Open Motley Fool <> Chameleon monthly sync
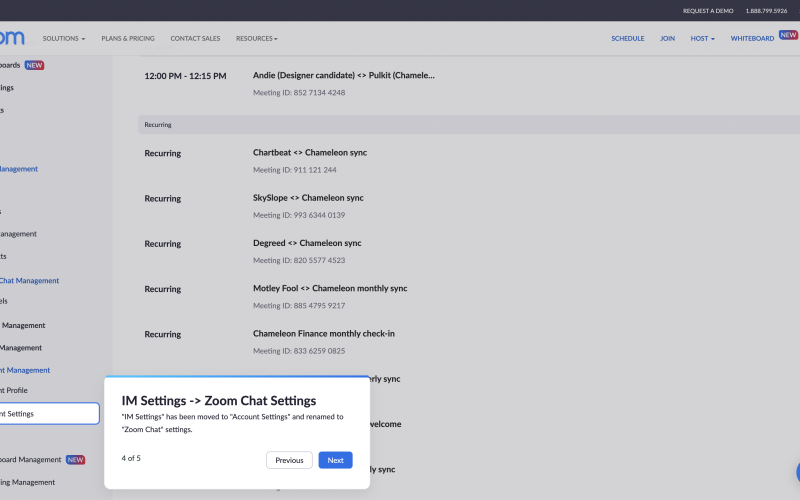Viewport: 800px width, 500px height. [330, 288]
